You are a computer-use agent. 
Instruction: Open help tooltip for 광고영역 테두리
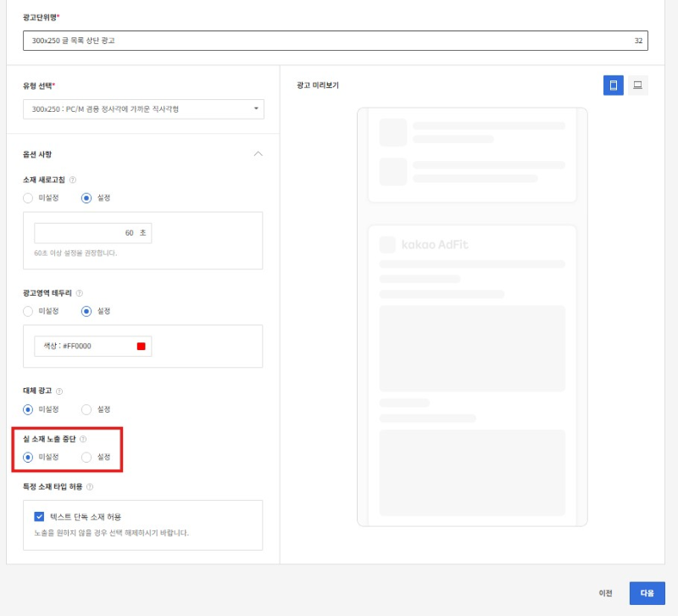(x=79, y=293)
